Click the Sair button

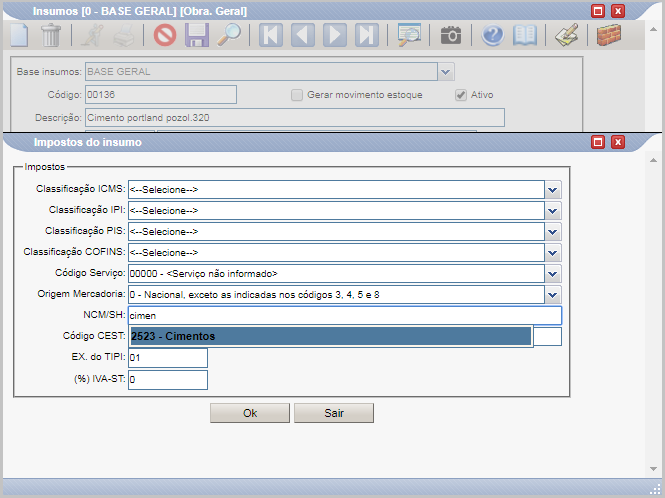(334, 413)
